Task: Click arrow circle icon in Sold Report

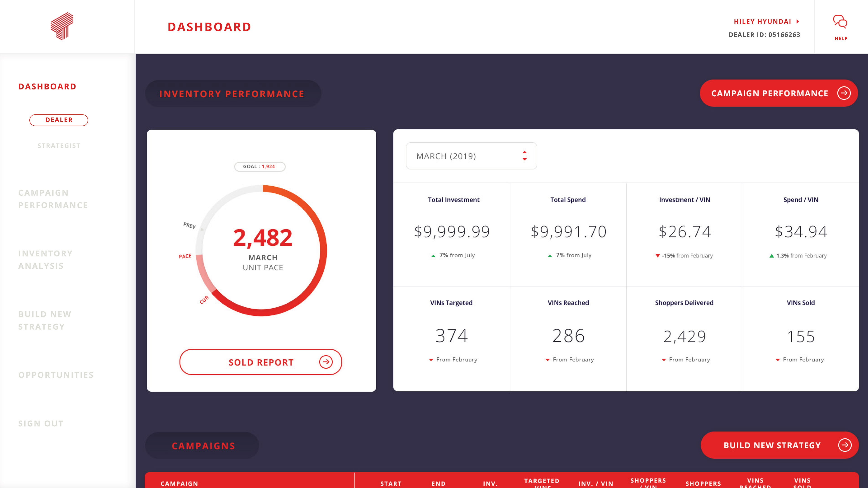Action: pyautogui.click(x=325, y=362)
